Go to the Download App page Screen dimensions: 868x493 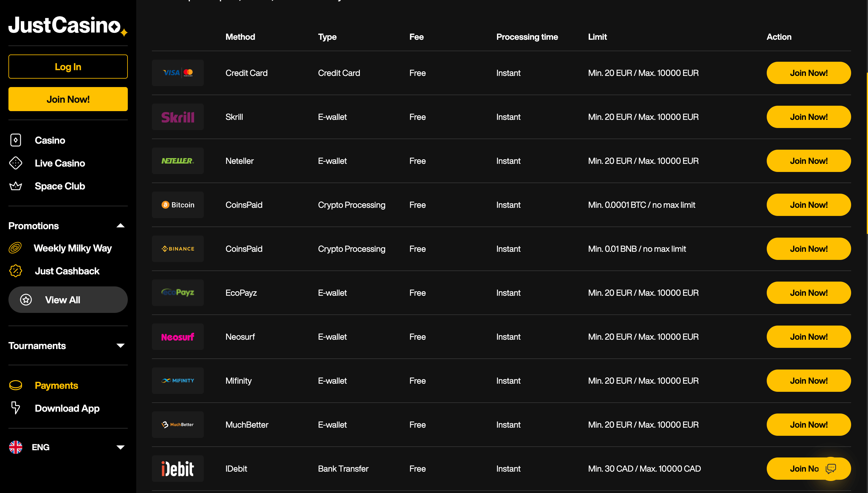point(67,408)
